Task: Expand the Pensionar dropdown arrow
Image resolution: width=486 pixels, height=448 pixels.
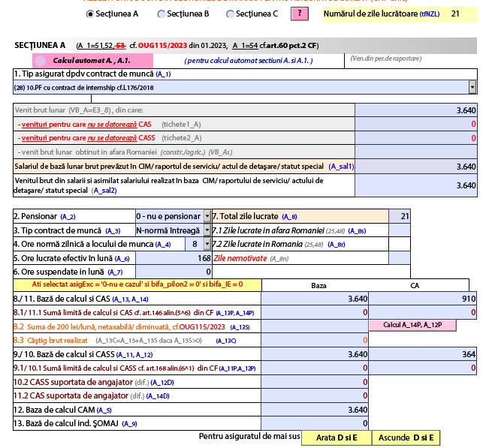Action: pyautogui.click(x=207, y=216)
